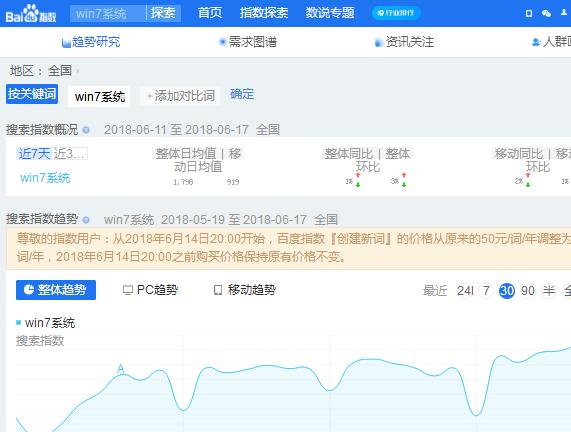Click the 移动日均值 value 919

tap(233, 182)
